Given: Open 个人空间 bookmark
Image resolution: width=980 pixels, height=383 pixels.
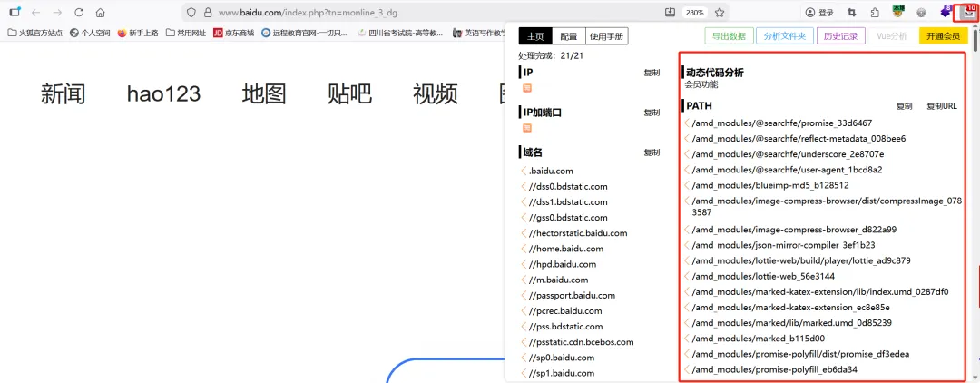Looking at the screenshot, I should (x=91, y=33).
